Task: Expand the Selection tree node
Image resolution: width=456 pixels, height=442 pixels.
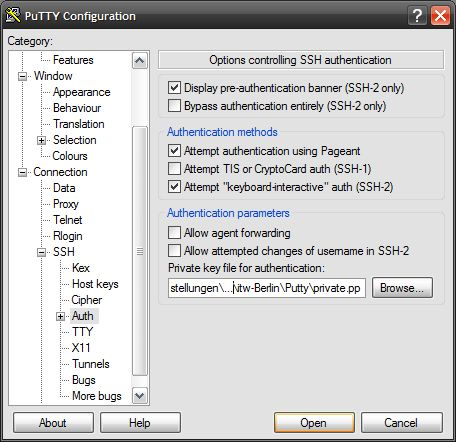Action: (41, 140)
